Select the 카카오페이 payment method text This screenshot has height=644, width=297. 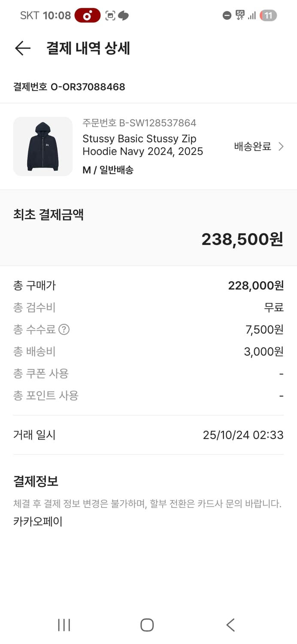(37, 522)
